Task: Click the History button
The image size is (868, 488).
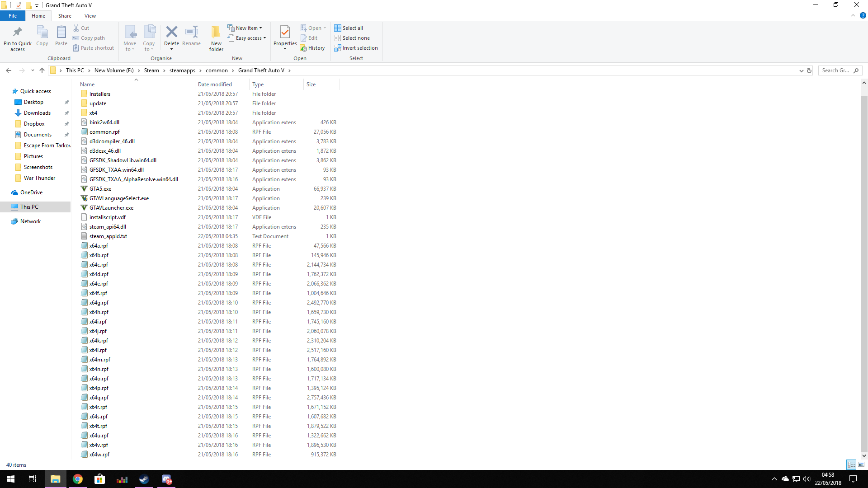Action: point(312,48)
